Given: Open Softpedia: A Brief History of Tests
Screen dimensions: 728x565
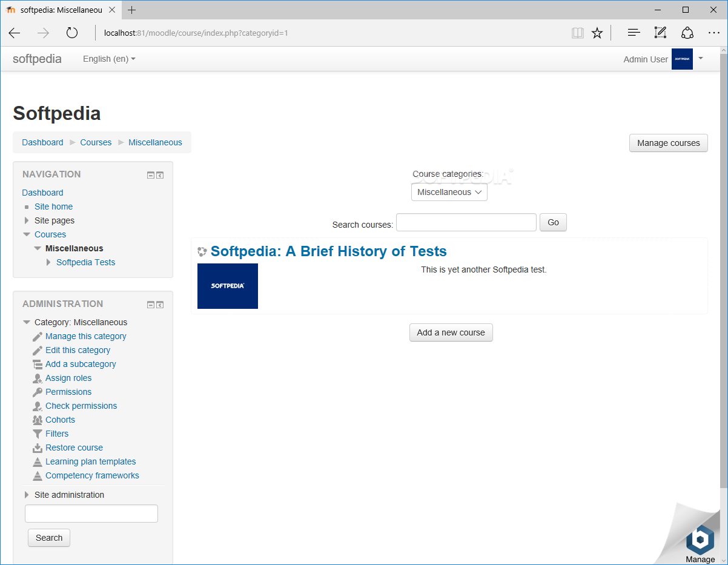Looking at the screenshot, I should point(329,251).
